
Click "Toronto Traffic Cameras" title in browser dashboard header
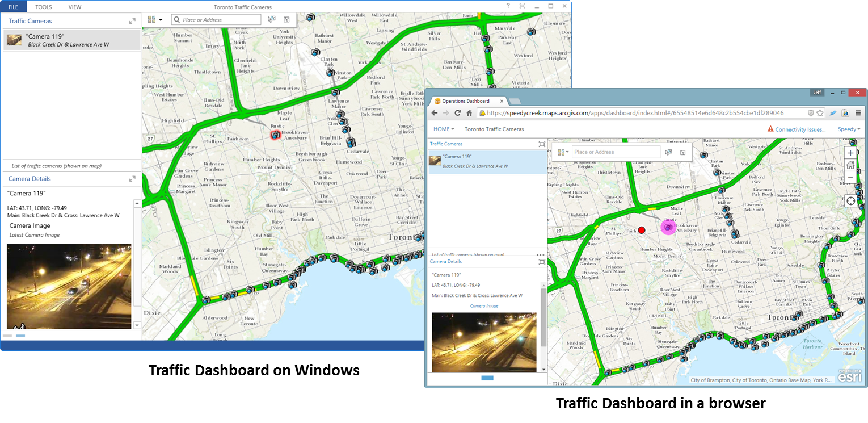click(x=494, y=129)
